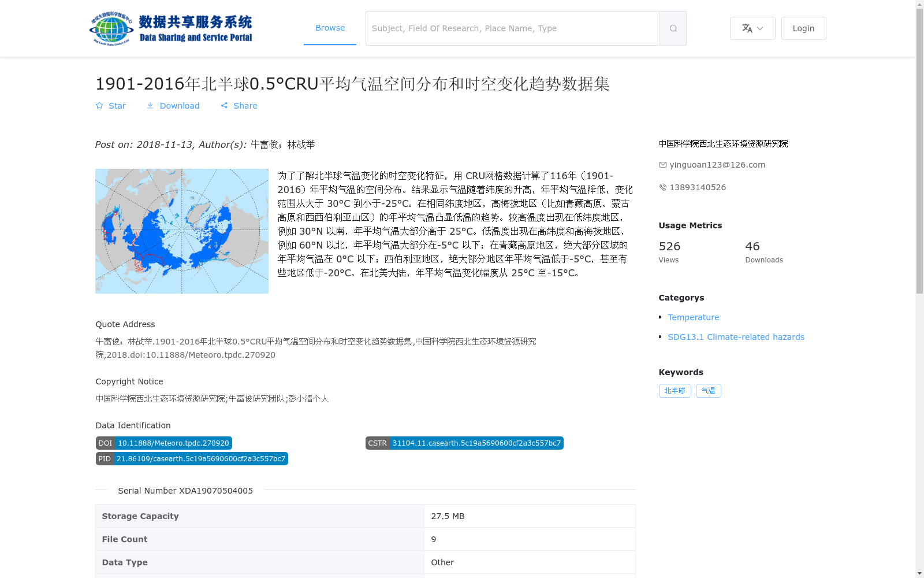Open SDG13.1 Climate-related hazards category

pos(736,337)
